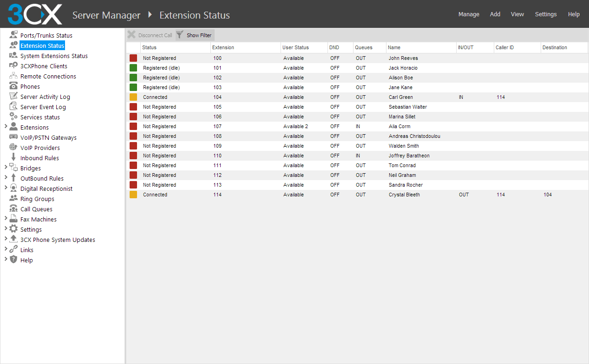Image resolution: width=589 pixels, height=364 pixels.
Task: Click the Services status gears icon
Action: point(13,117)
